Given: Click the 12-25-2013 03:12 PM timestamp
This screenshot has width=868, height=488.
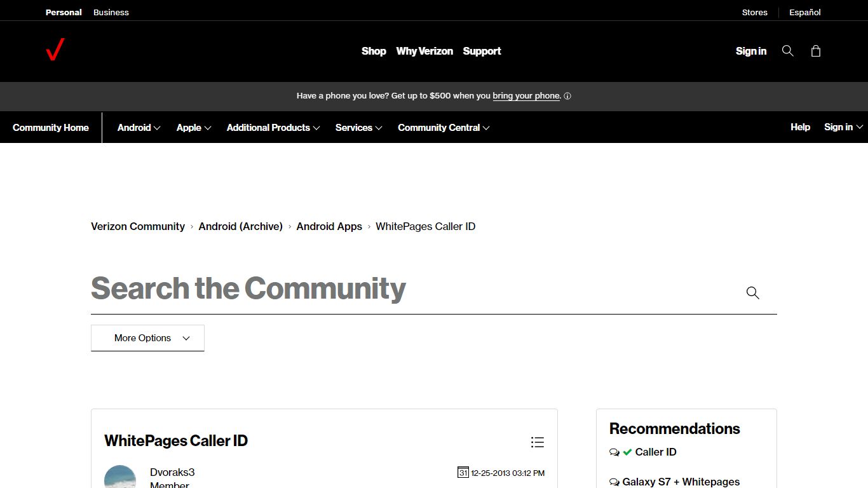Looking at the screenshot, I should coord(508,473).
